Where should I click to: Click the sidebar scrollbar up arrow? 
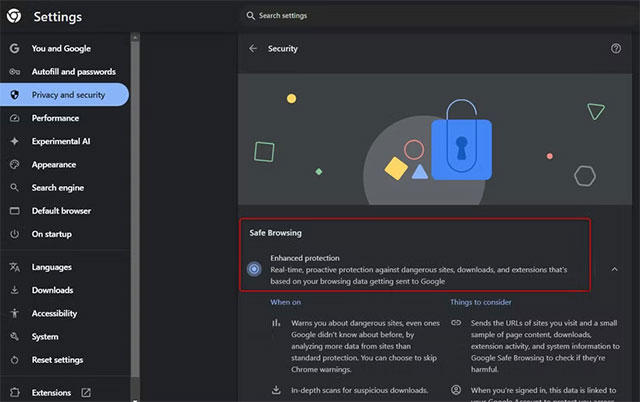tap(135, 37)
